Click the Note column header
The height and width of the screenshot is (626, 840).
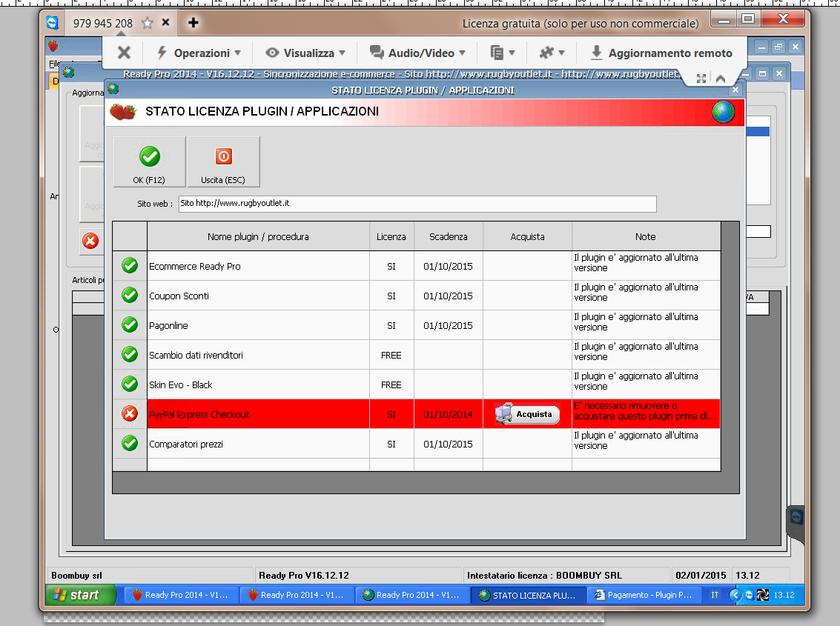tap(646, 236)
